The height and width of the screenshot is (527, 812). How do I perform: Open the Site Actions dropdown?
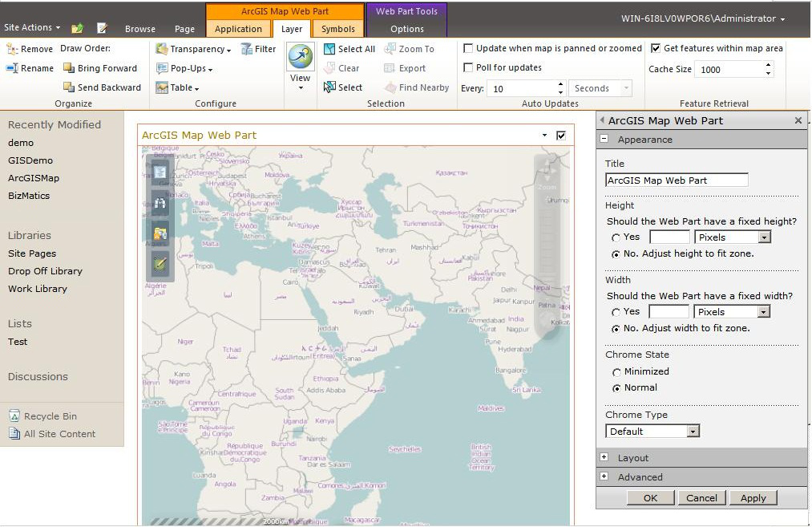[32, 27]
